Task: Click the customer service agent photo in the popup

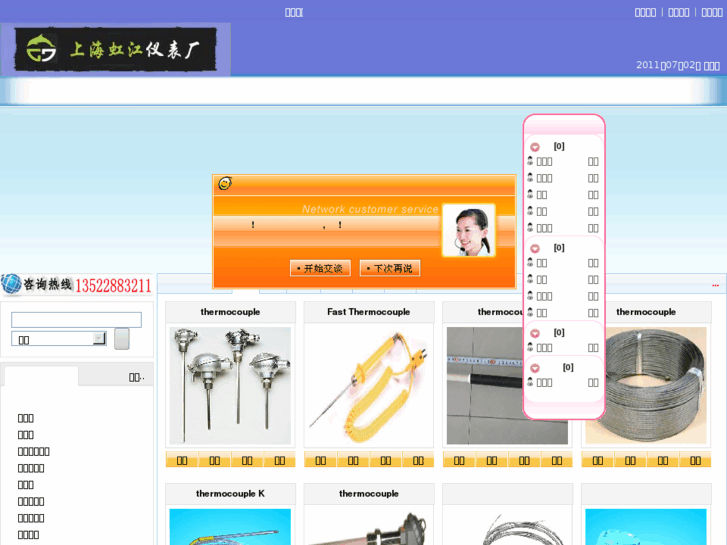Action: point(469,230)
